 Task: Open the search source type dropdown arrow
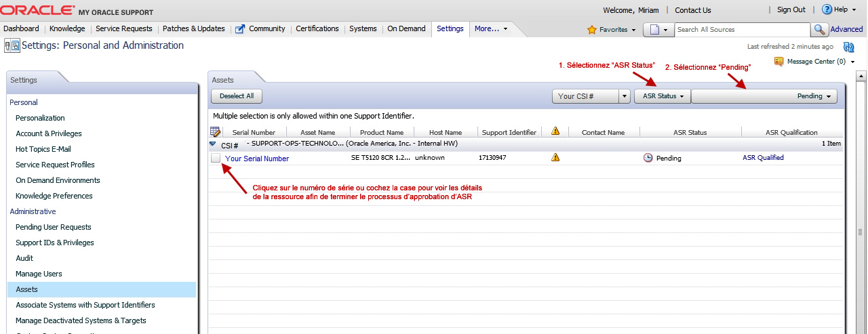coord(666,30)
